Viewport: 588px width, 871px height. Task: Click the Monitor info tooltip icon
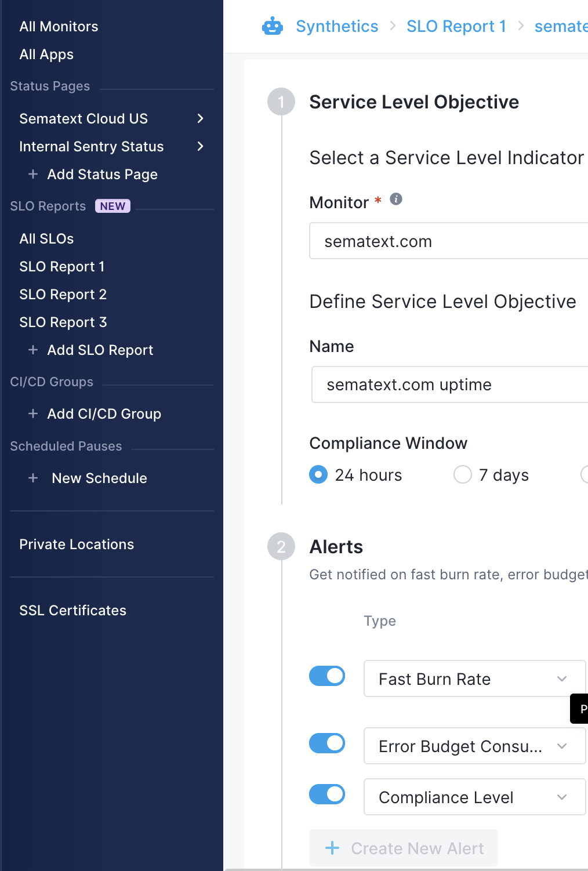pyautogui.click(x=396, y=199)
